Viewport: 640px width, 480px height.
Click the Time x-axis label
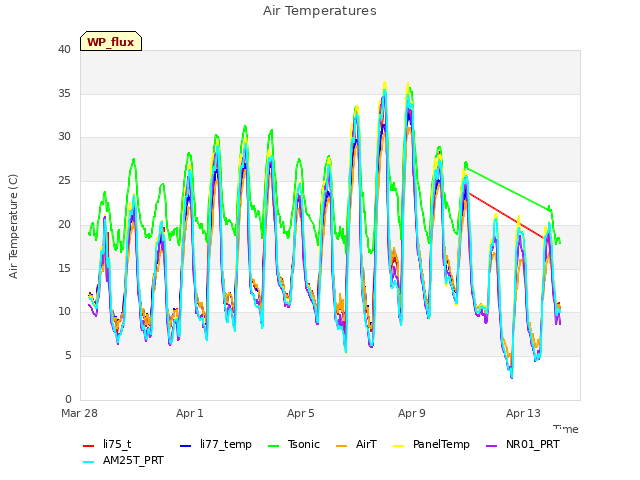coord(566,429)
